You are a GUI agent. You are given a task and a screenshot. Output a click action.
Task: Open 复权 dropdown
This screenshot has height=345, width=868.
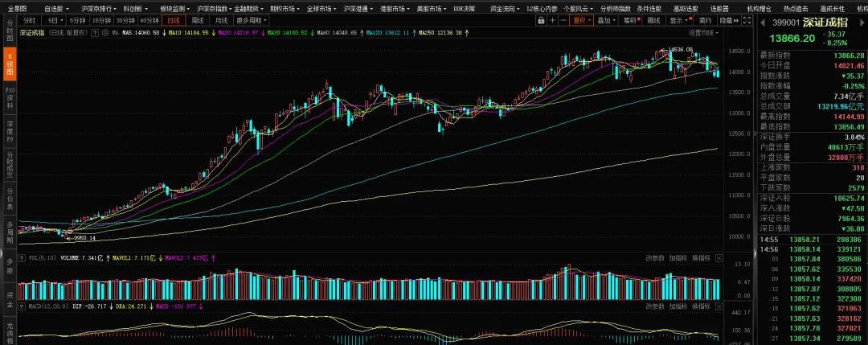582,20
